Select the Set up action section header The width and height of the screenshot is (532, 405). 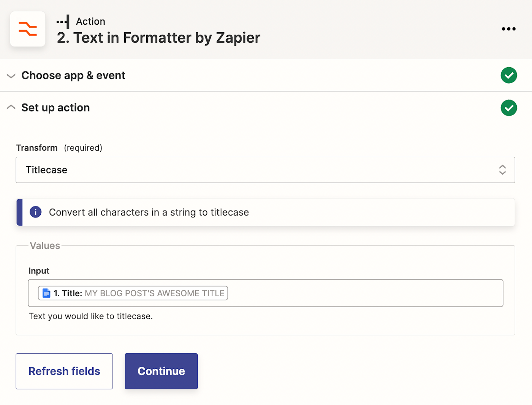pyautogui.click(x=55, y=108)
